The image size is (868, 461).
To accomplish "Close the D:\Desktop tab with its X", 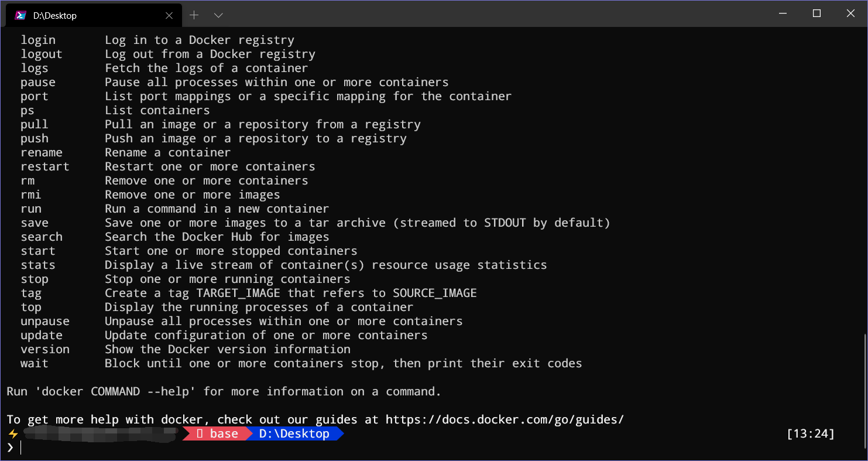I will [169, 15].
